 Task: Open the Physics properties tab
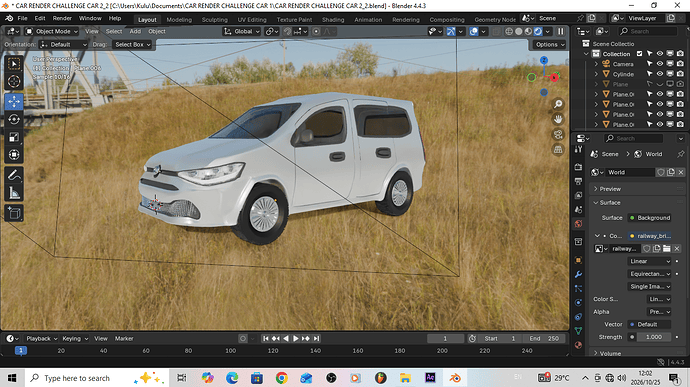coord(579,302)
